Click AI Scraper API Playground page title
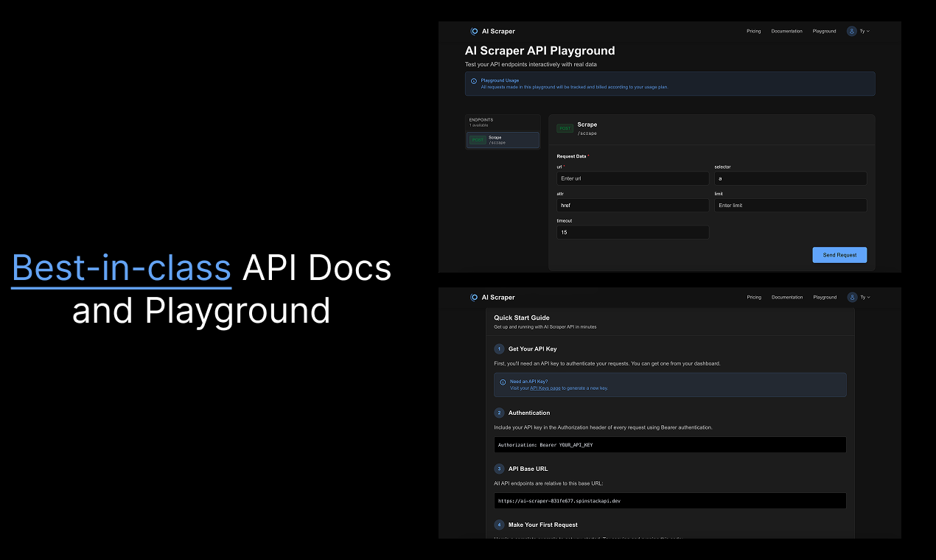Screen dimensions: 936x560 (x=539, y=51)
